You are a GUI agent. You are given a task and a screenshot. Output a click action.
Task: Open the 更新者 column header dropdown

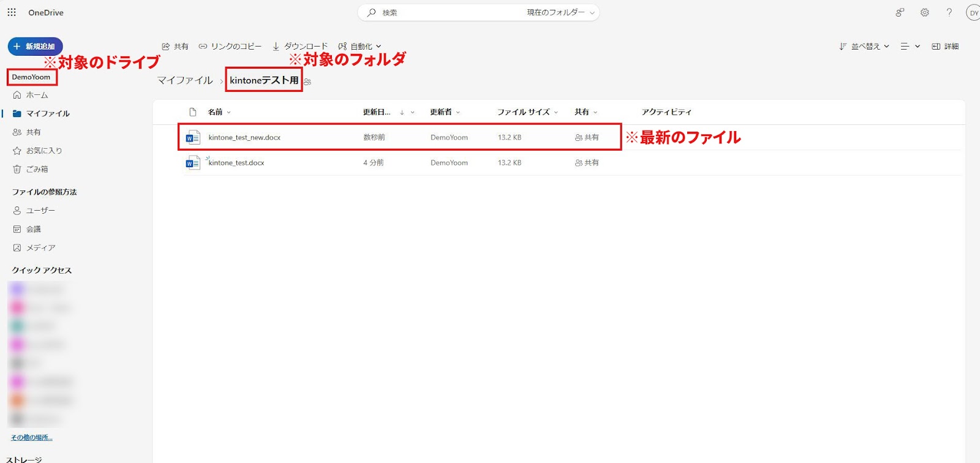[458, 113]
